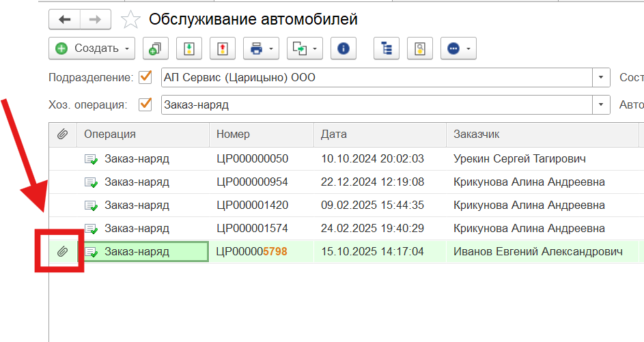Screen dimensions: 644x342
Task: Expand the Хоз. операция dropdown list
Action: pos(601,105)
